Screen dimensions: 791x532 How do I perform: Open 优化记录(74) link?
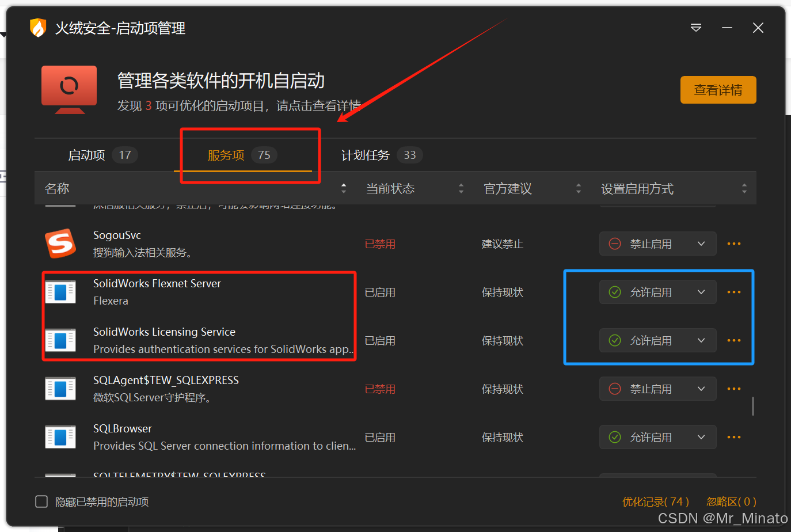(x=655, y=501)
